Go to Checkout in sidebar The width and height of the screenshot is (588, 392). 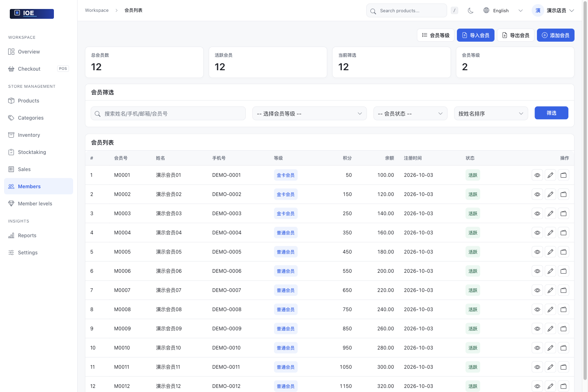(38, 69)
